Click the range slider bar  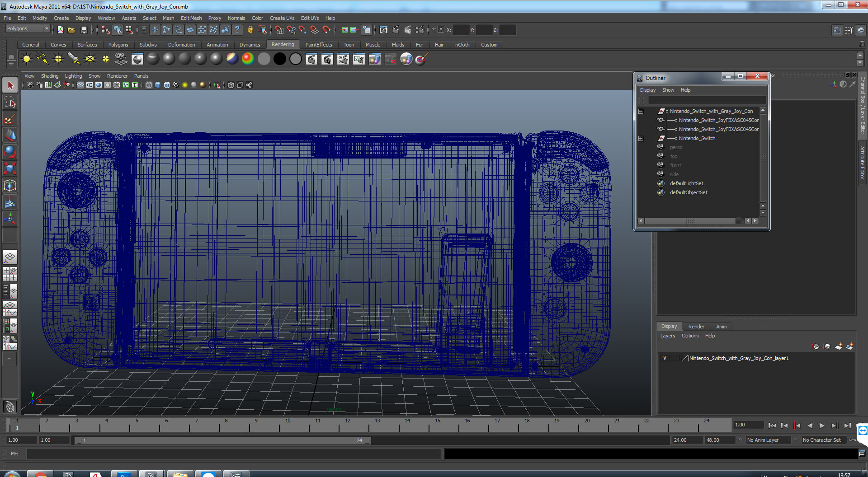click(222, 440)
